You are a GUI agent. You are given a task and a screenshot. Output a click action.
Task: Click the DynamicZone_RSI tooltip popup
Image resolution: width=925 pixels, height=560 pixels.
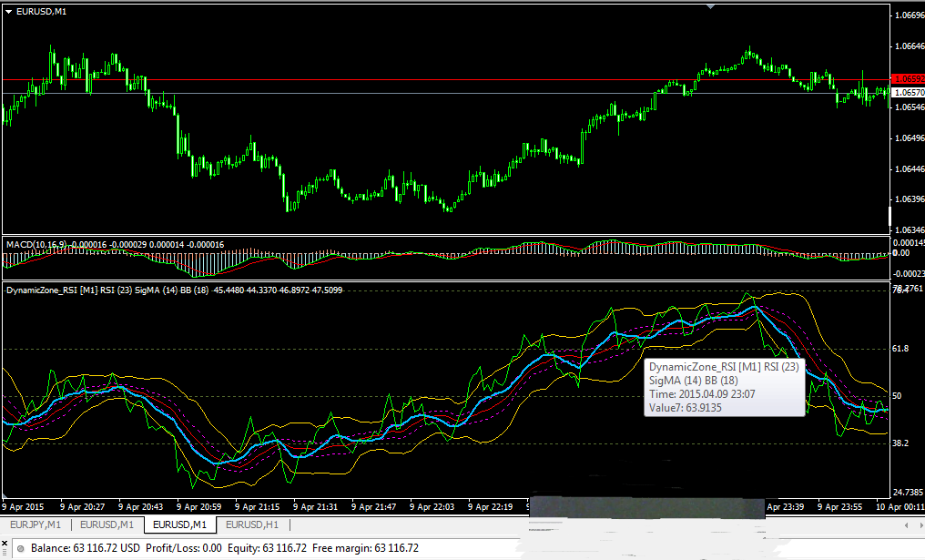(725, 387)
